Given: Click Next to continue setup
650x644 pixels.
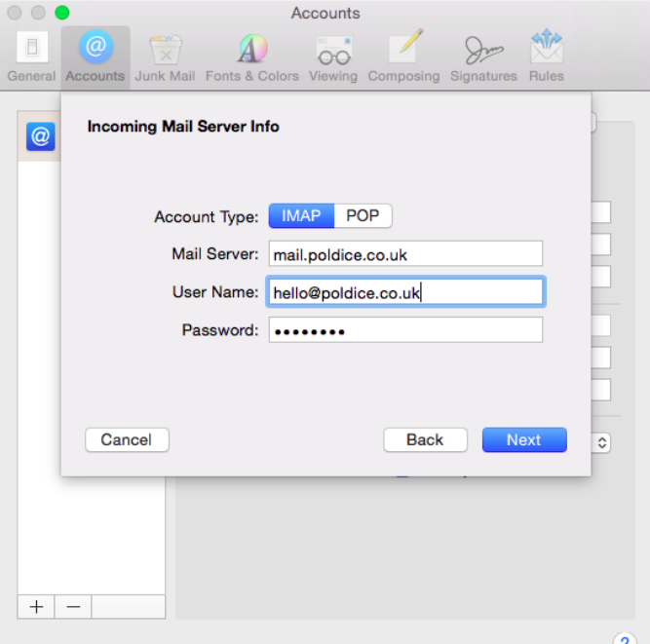Looking at the screenshot, I should [523, 439].
